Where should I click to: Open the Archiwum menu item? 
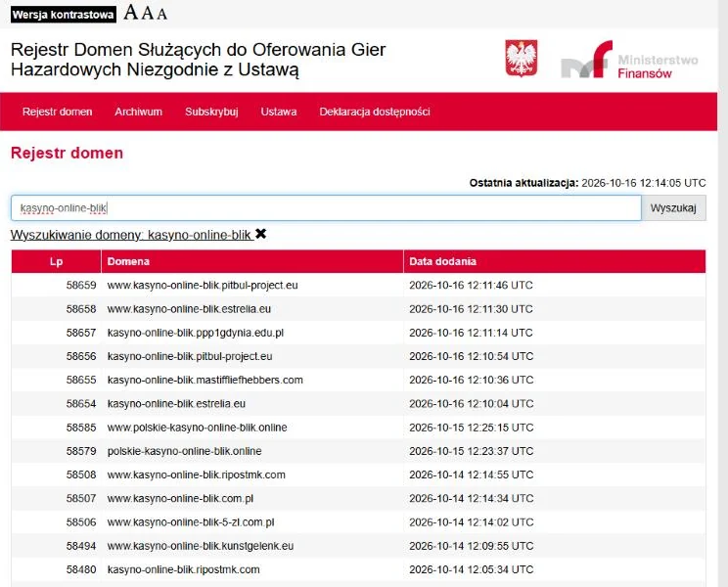(x=138, y=112)
